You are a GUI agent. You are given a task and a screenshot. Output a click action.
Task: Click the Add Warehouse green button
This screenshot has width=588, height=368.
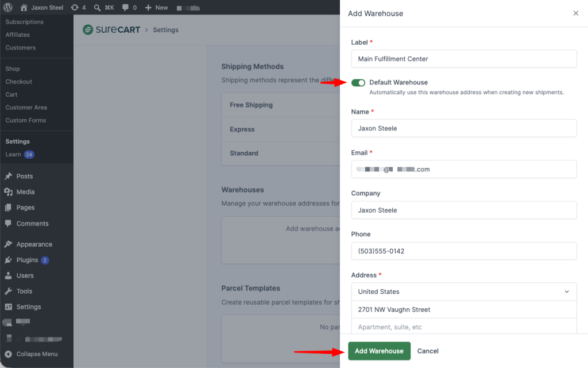tap(379, 351)
